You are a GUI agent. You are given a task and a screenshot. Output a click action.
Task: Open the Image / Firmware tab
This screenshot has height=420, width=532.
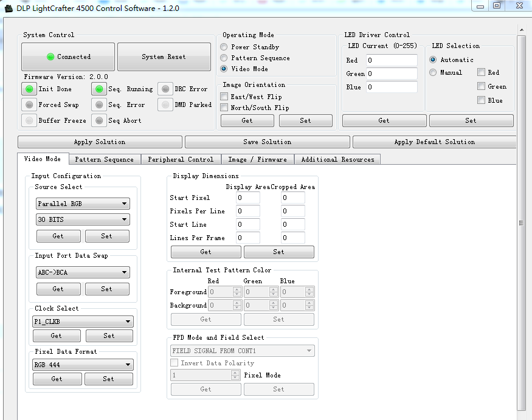pos(258,159)
